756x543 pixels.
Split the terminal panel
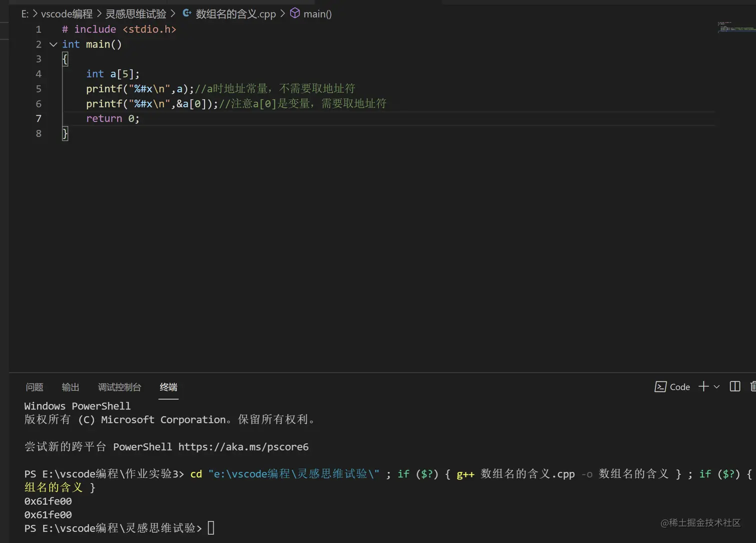tap(734, 386)
